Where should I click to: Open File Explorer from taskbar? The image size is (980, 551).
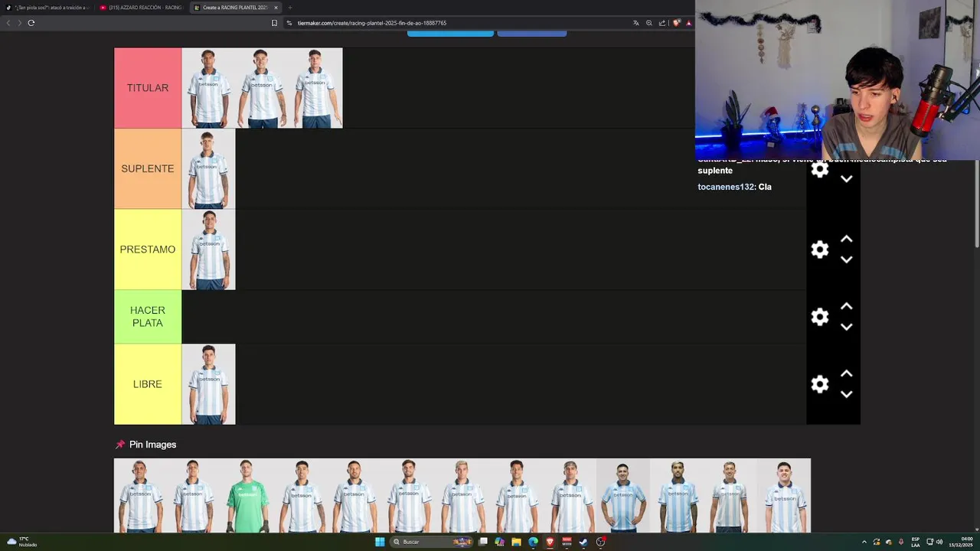pyautogui.click(x=516, y=542)
